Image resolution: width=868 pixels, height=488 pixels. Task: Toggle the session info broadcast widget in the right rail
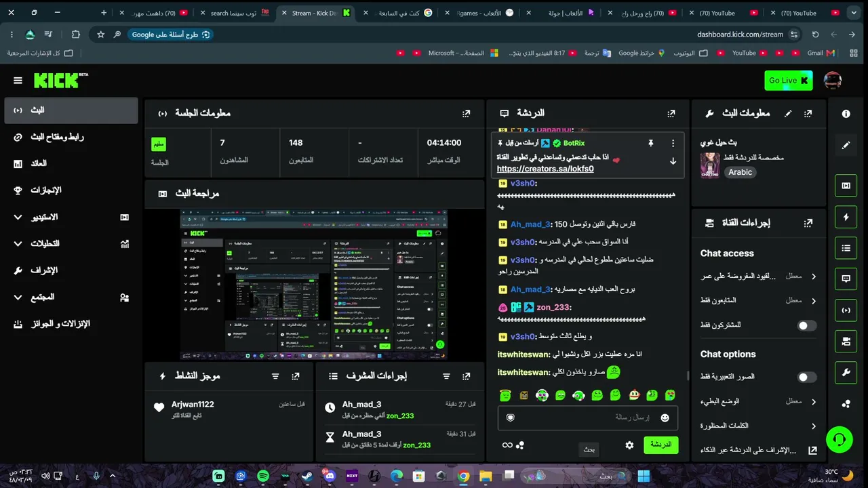846,310
